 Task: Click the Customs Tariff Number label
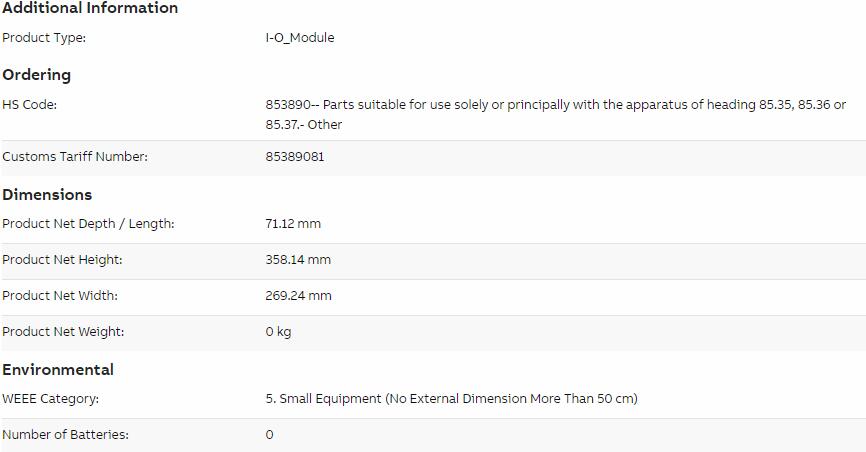(x=75, y=156)
